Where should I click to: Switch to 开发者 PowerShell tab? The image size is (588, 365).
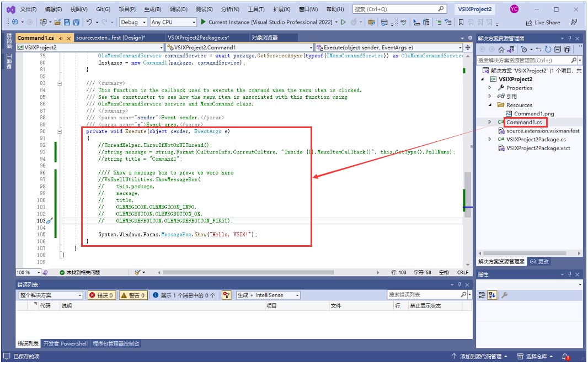pos(66,343)
